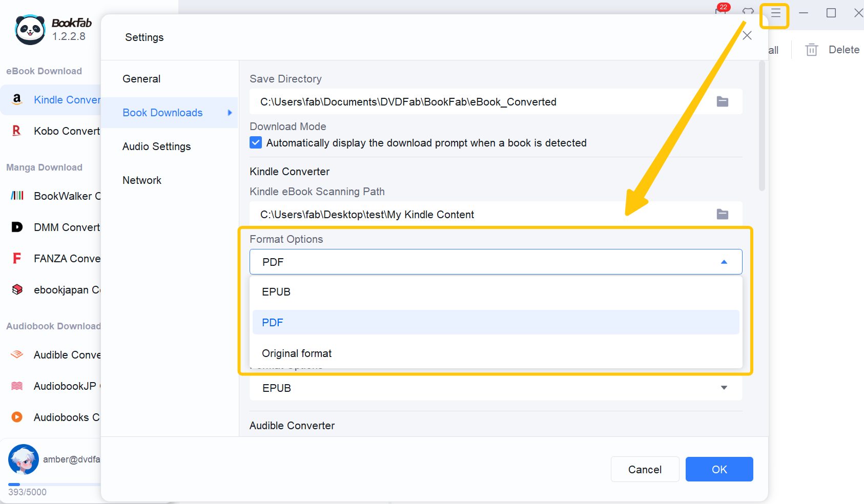Select ebookjapan in sidebar
864x504 pixels.
tap(51, 290)
